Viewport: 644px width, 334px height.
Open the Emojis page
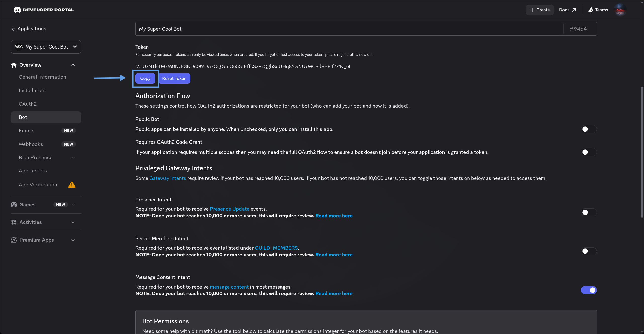point(27,131)
